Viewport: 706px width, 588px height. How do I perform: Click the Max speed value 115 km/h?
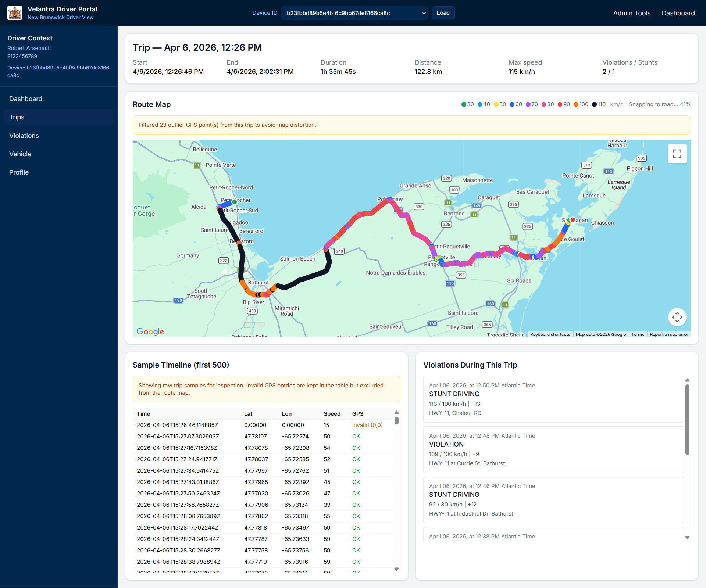click(x=521, y=72)
